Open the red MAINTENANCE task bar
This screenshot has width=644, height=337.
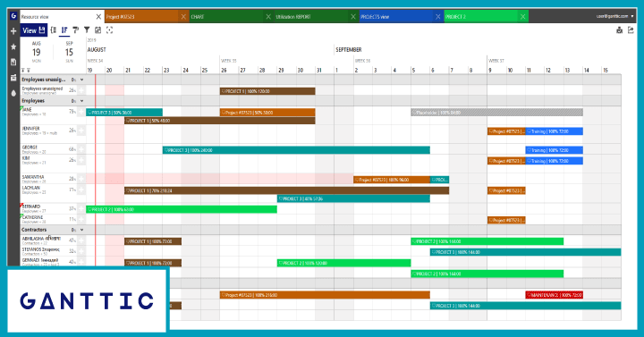(x=554, y=295)
